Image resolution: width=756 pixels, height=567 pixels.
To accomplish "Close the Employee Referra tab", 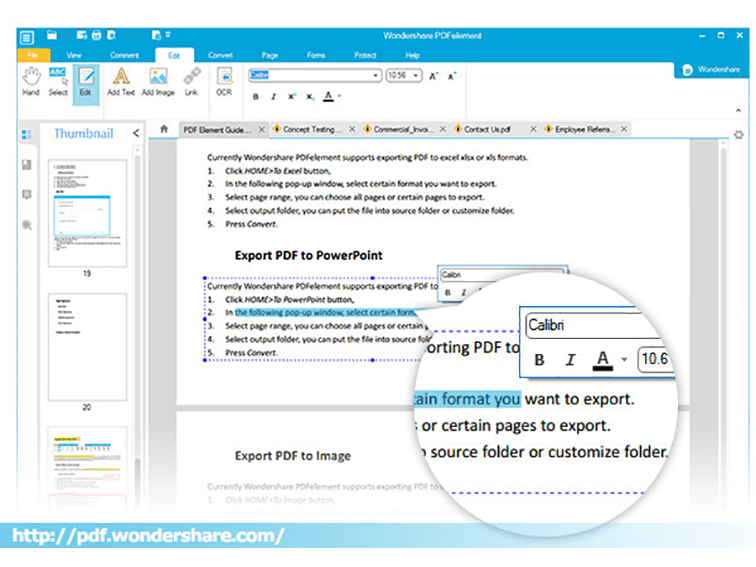I will 624,129.
